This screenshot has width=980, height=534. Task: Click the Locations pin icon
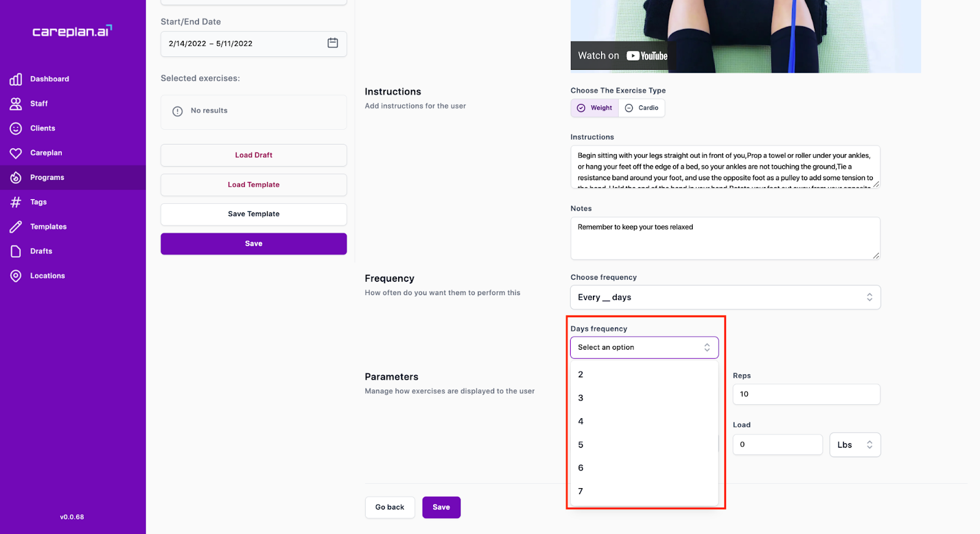pos(16,276)
